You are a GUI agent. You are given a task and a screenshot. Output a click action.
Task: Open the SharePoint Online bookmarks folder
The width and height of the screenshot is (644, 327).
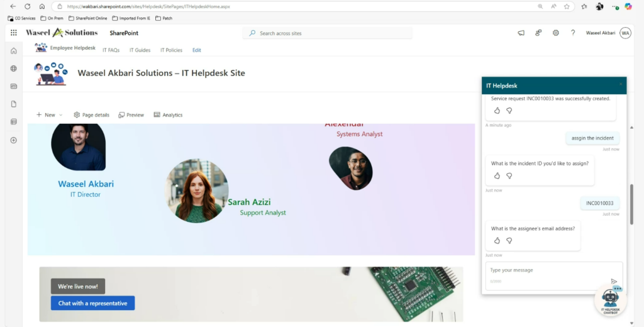88,18
